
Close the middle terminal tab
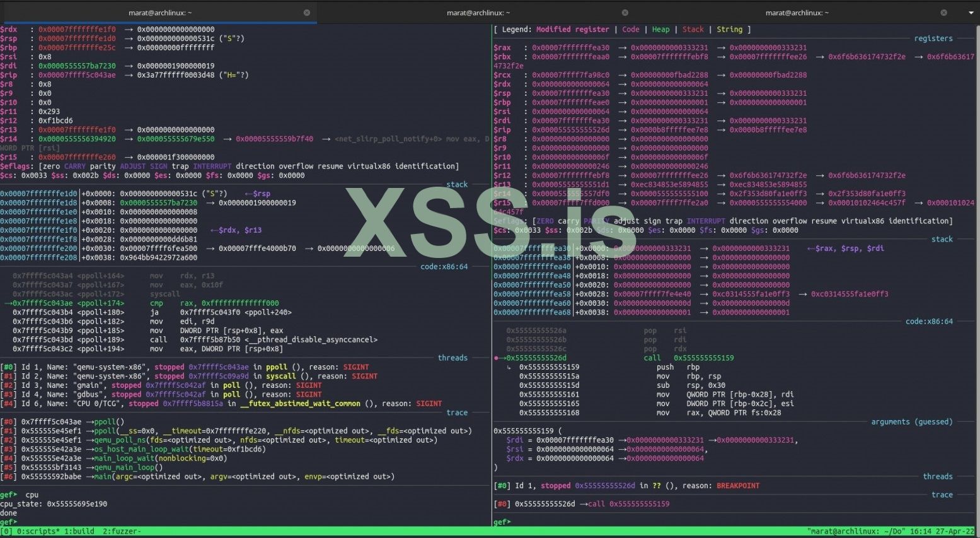625,13
